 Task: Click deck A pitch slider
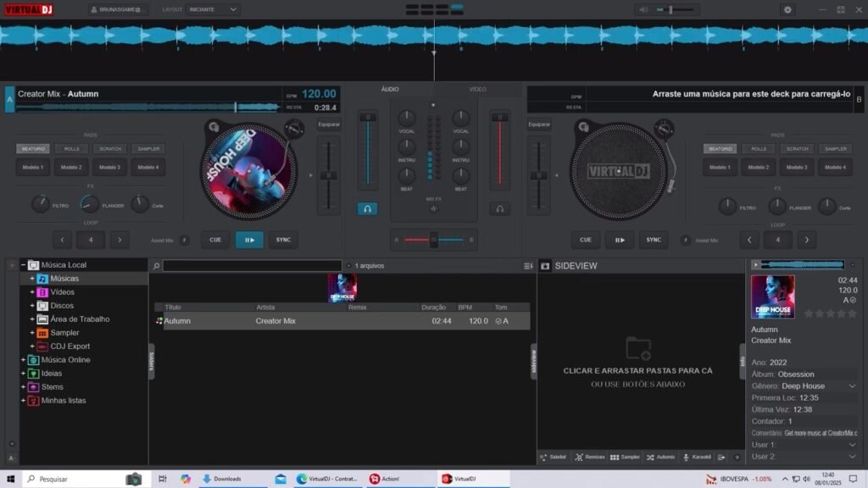coord(329,175)
